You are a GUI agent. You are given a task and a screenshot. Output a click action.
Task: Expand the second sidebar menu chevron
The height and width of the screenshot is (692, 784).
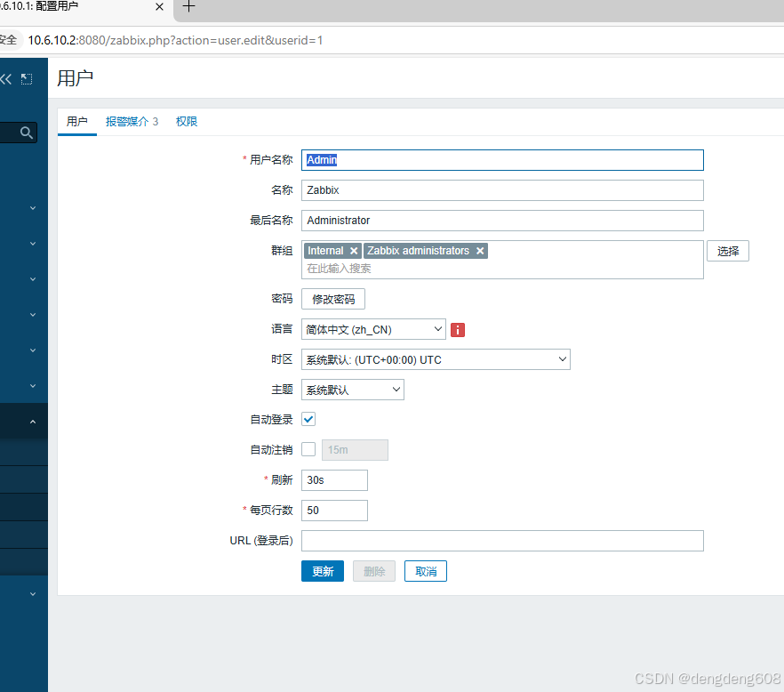pos(33,243)
